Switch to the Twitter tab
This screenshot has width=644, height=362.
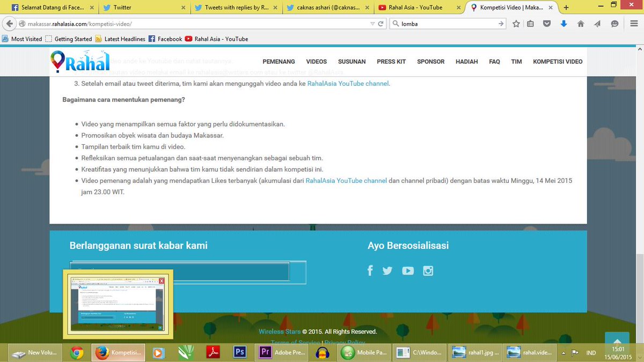pyautogui.click(x=144, y=8)
